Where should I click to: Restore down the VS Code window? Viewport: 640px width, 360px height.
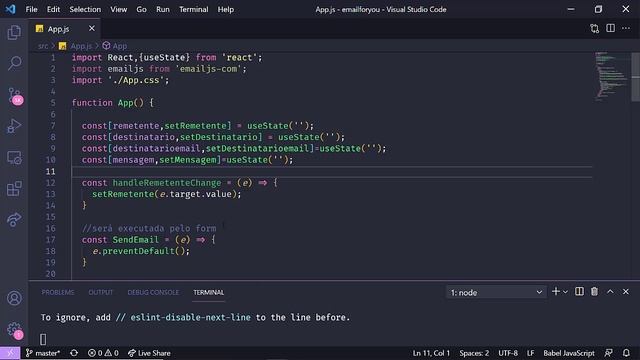tap(598, 9)
